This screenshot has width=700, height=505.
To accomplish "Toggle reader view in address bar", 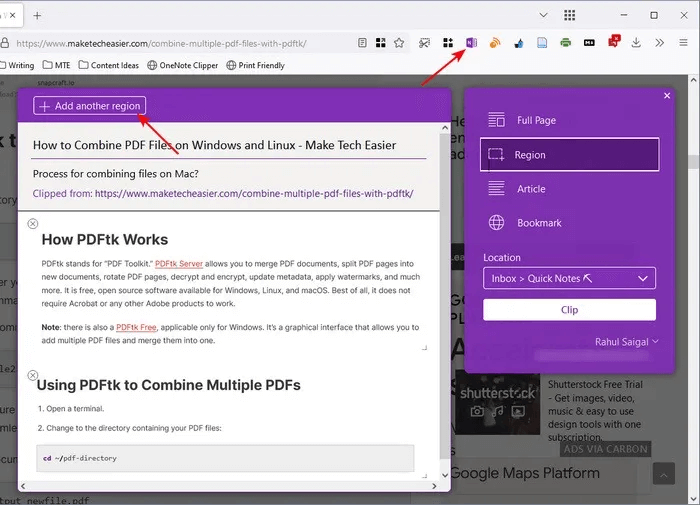I will (362, 43).
